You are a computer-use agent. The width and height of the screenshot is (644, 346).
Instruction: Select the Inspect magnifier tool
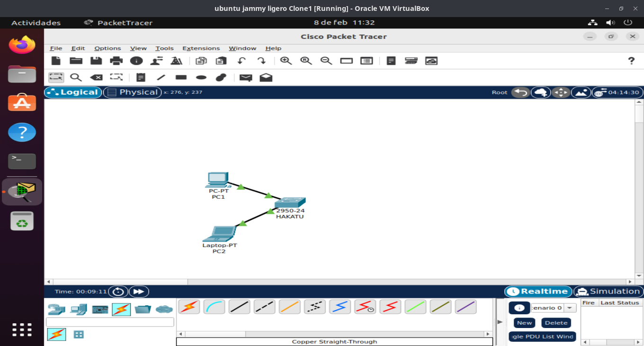[76, 78]
